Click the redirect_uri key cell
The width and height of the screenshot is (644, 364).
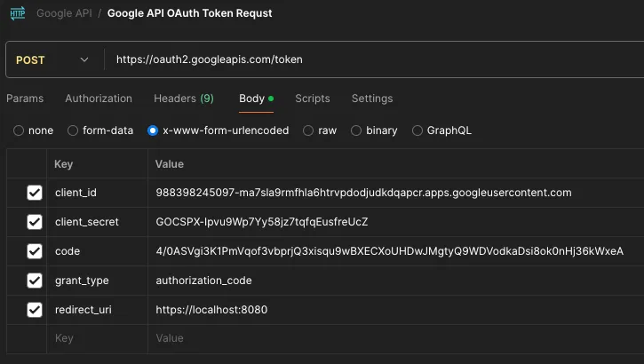pyautogui.click(x=98, y=310)
